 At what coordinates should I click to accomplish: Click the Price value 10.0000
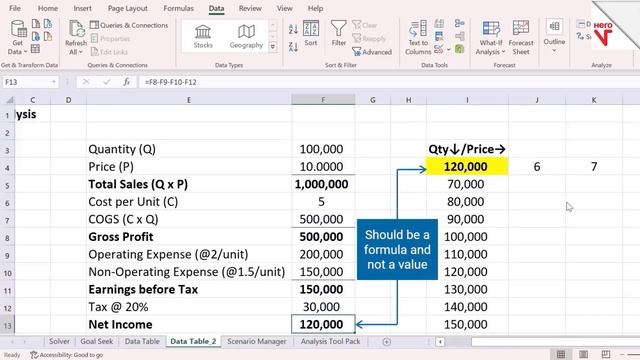click(322, 167)
